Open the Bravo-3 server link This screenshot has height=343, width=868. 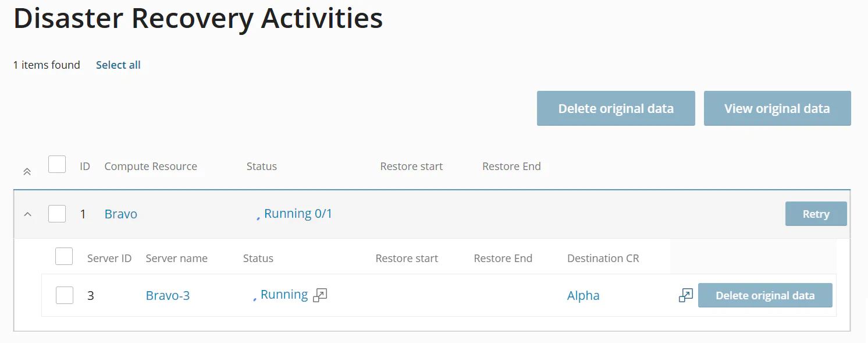tap(168, 295)
